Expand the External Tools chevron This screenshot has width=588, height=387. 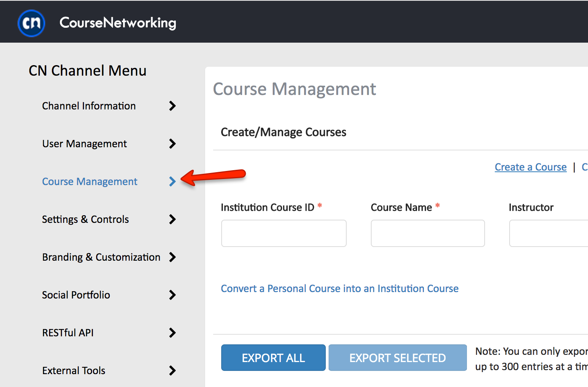click(173, 371)
